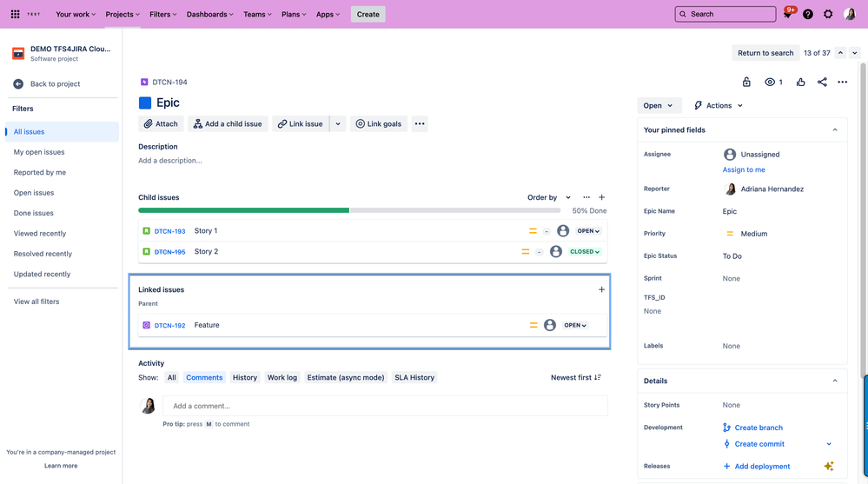Open the Actions dropdown
Viewport: 868px width, 484px height.
tap(718, 105)
